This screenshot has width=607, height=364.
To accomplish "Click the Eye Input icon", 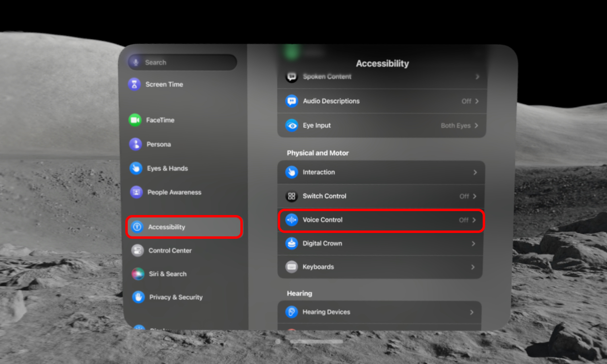I will point(292,125).
